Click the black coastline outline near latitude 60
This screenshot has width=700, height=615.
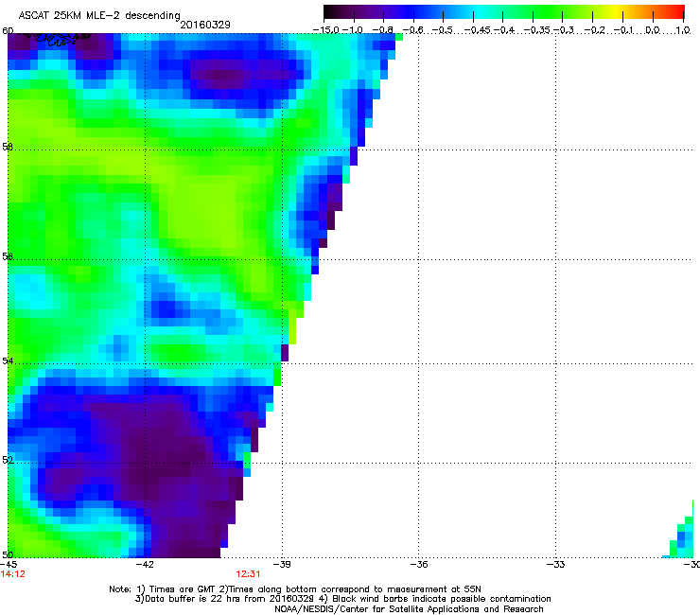(x=56, y=39)
